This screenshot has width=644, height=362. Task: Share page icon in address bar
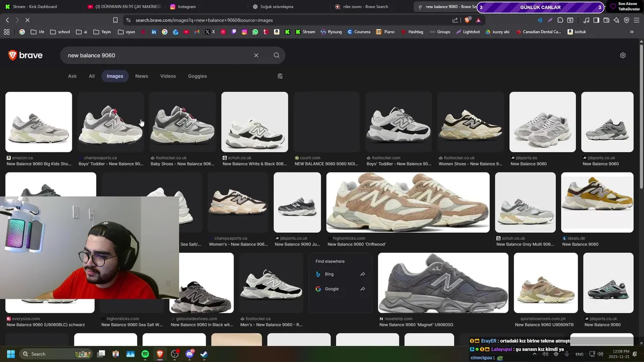(x=455, y=20)
